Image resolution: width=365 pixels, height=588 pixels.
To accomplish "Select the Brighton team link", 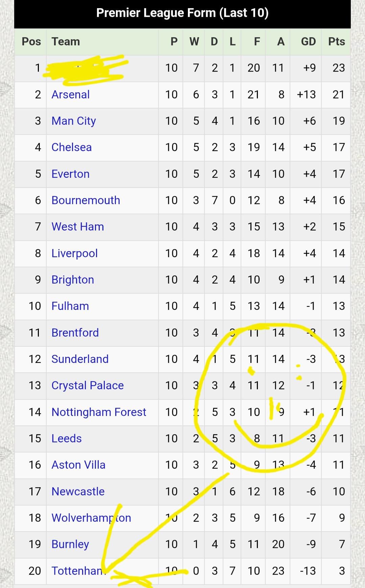I will coord(73,280).
